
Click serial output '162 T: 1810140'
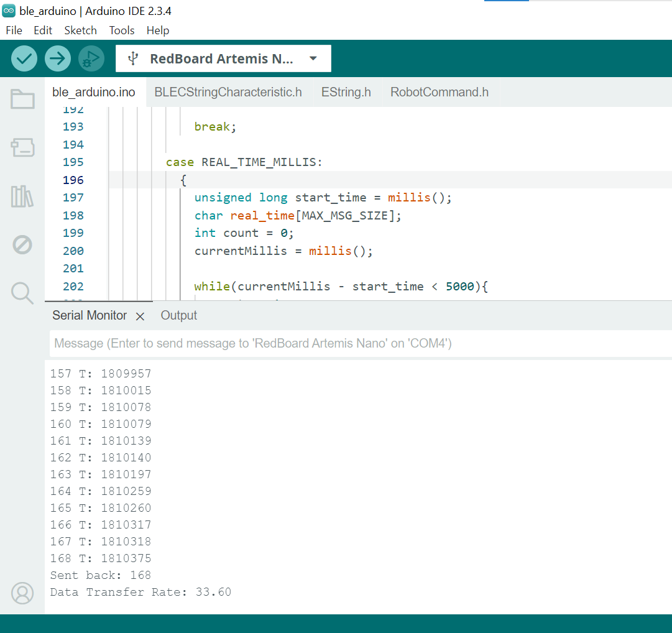pos(101,458)
